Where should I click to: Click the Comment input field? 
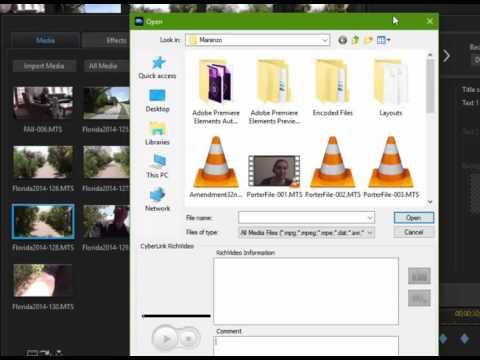(306, 345)
